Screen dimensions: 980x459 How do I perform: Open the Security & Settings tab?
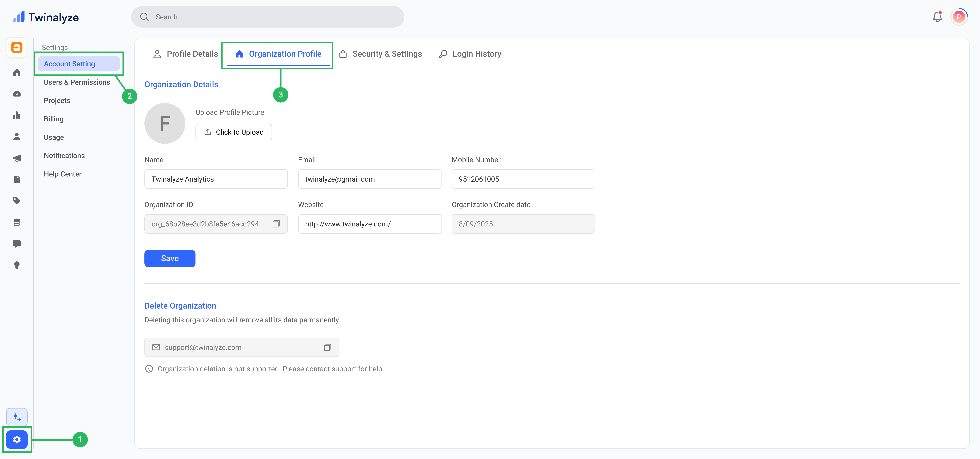coord(380,54)
